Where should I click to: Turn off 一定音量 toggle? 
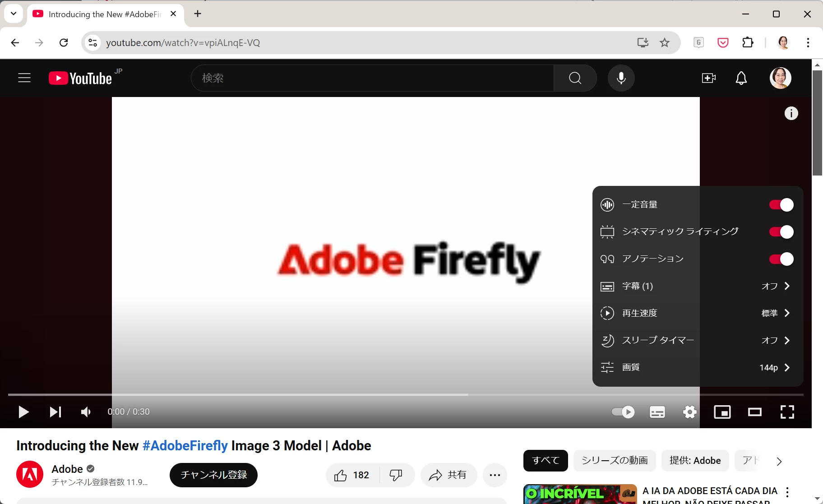tap(781, 205)
